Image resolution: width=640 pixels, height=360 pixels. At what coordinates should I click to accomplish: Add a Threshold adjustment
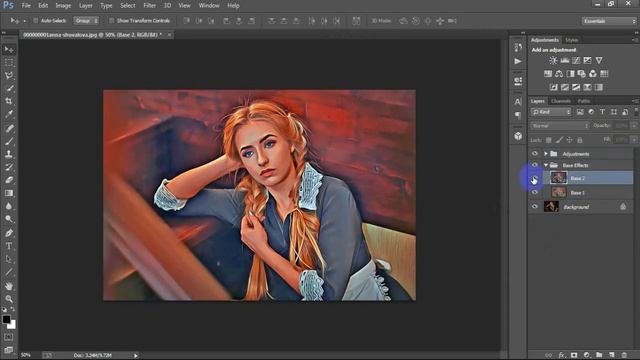576,87
